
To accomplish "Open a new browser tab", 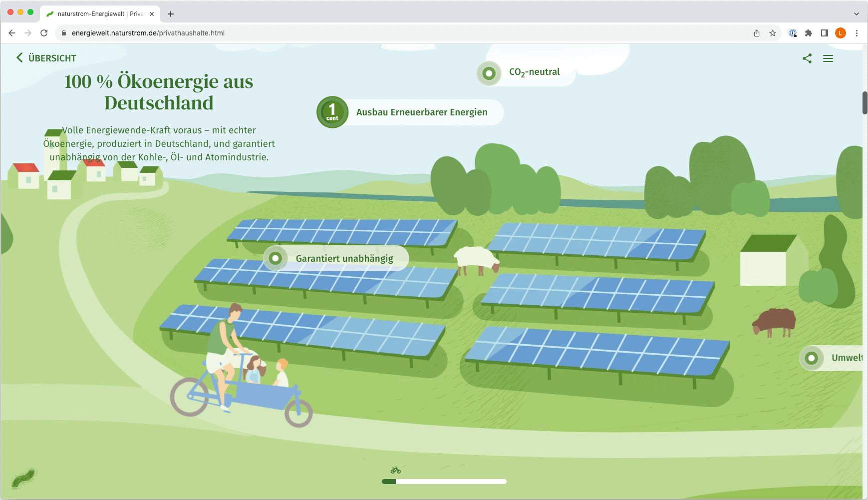I will [171, 14].
